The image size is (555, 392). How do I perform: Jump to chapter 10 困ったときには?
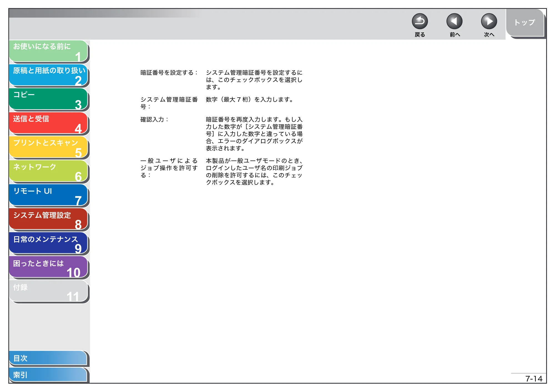[x=49, y=267]
